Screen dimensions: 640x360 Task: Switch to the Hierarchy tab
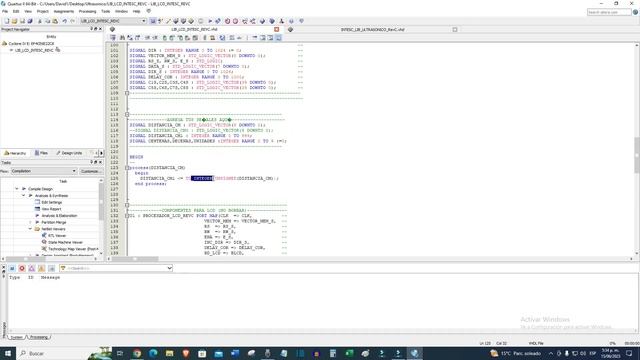(15, 153)
